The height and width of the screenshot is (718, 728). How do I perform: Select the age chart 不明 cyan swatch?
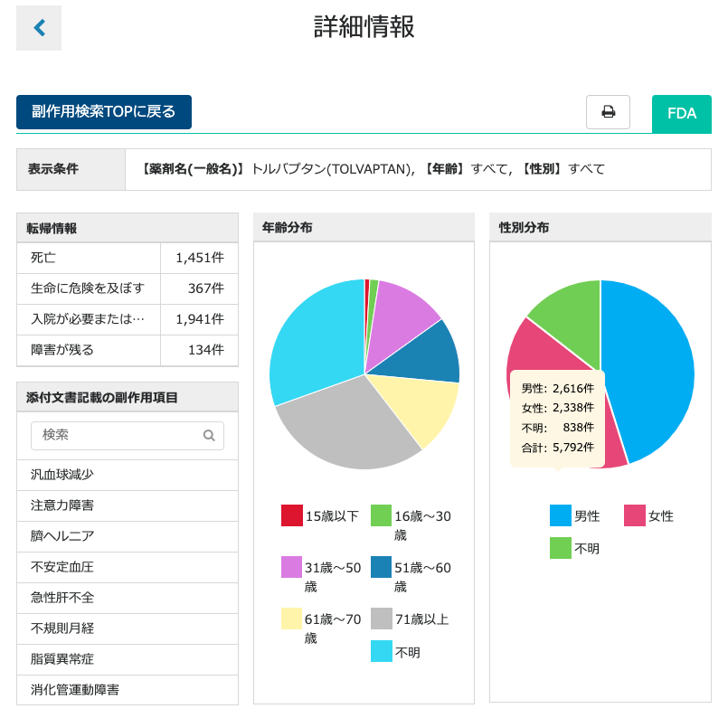point(381,651)
